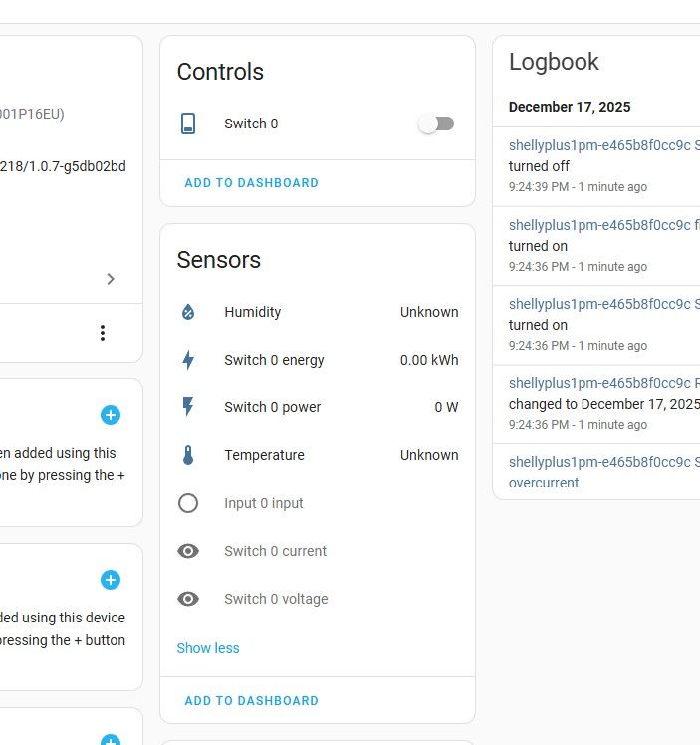Click the top blue plus add icon
The width and height of the screenshot is (700, 745).
click(111, 415)
